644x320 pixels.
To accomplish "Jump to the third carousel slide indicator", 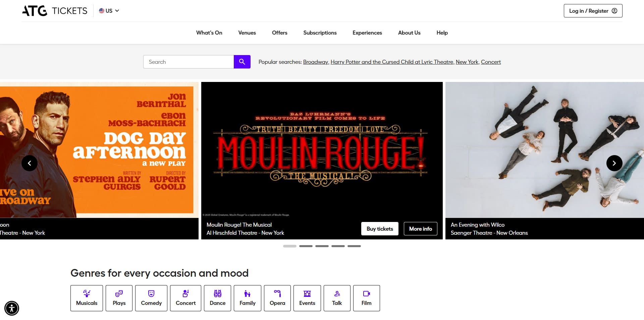I will tap(322, 246).
